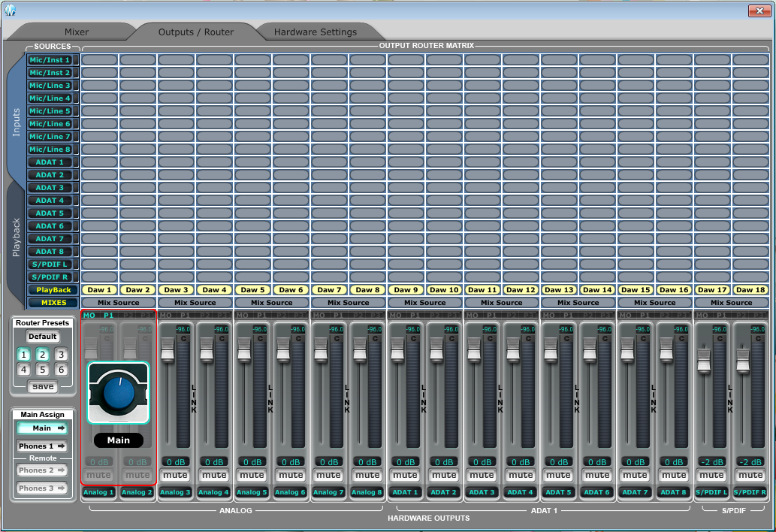Open Mix Source selector for Analog 1/2

(x=118, y=303)
